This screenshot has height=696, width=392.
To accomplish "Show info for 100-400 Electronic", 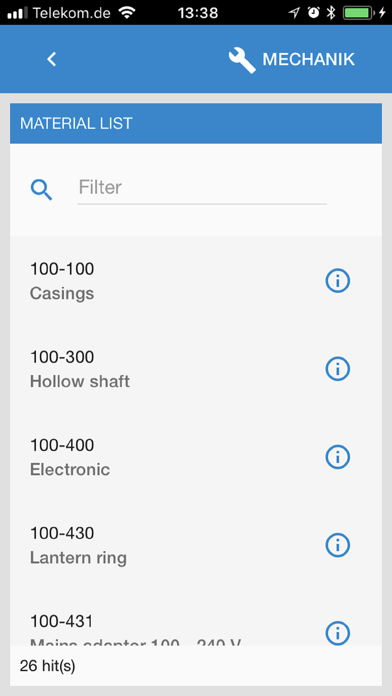I will pos(337,457).
